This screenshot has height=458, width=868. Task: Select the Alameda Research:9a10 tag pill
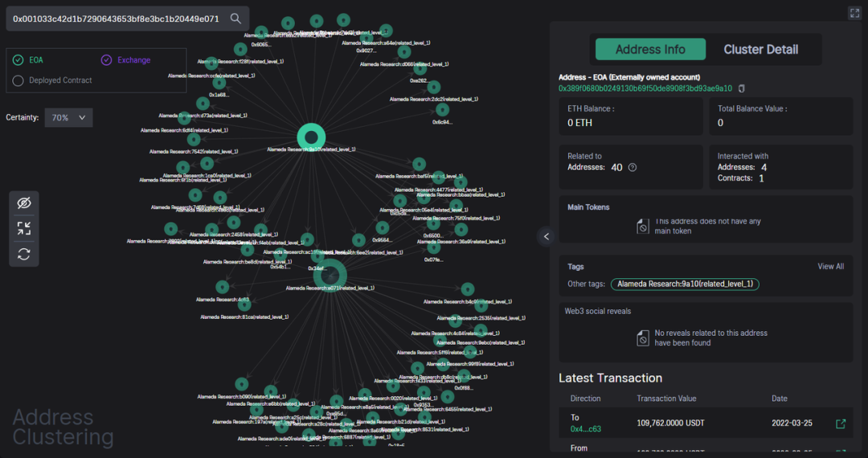click(685, 284)
